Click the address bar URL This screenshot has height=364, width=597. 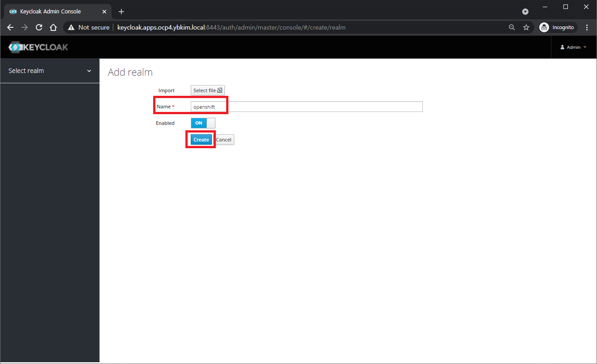click(x=231, y=27)
